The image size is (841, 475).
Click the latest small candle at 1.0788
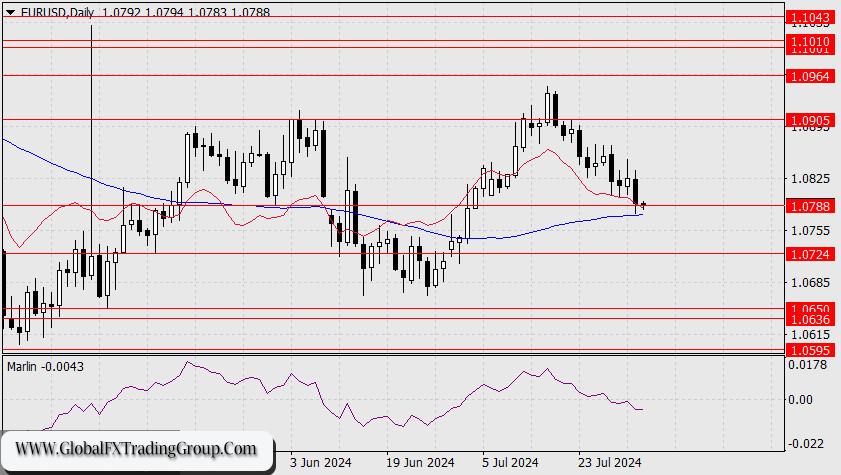[644, 205]
